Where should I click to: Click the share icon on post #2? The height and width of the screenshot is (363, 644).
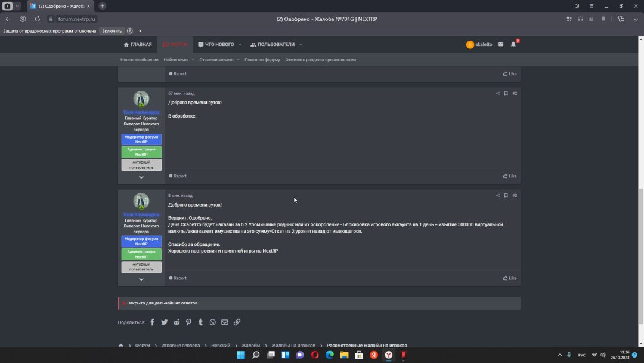point(498,93)
